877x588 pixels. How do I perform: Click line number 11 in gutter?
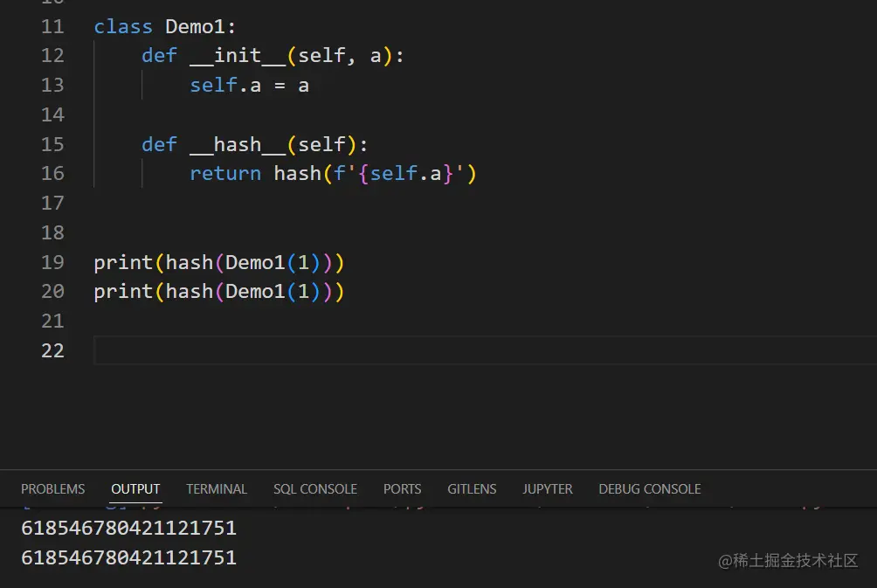pyautogui.click(x=52, y=27)
